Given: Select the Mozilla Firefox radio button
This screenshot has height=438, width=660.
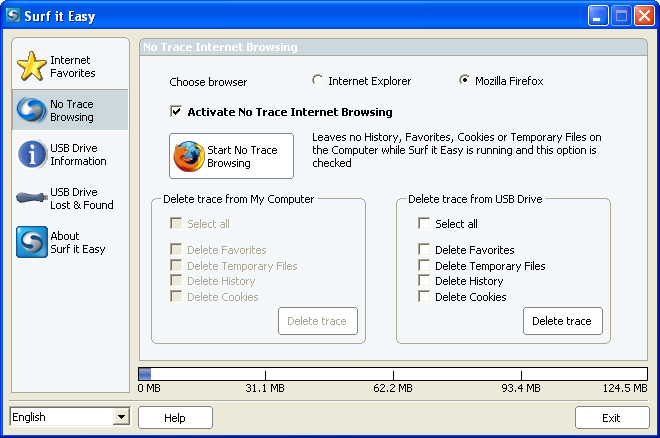Looking at the screenshot, I should coord(464,80).
